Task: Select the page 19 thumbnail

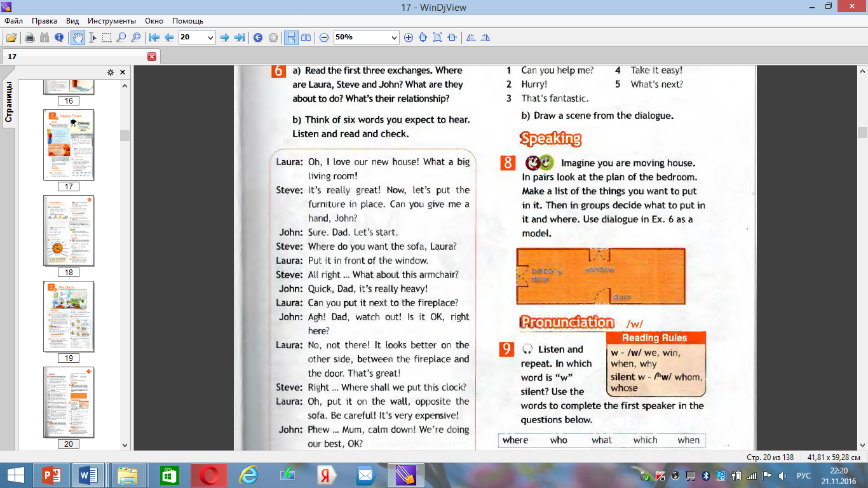Action: pyautogui.click(x=69, y=316)
